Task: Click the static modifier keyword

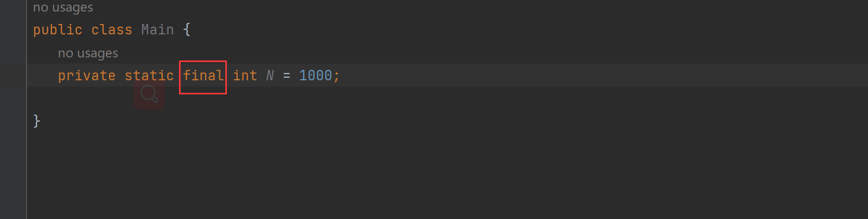Action: pyautogui.click(x=149, y=76)
